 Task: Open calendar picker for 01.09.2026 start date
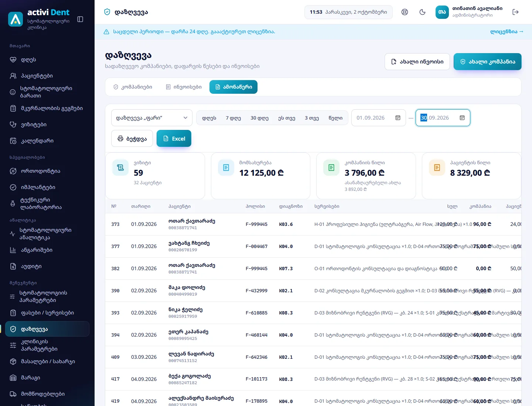(398, 118)
